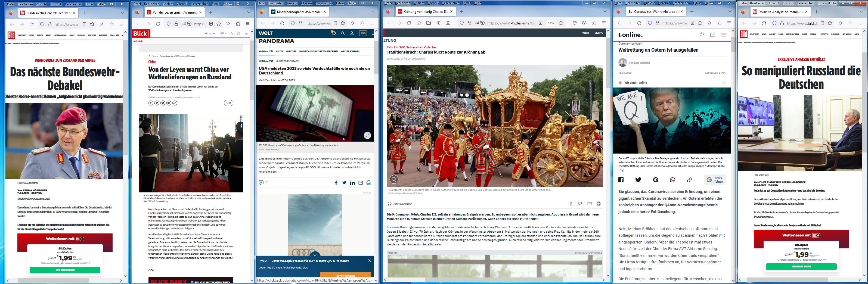Bookmark the Bundeswehr-General BILD page with the star
868x284 pixels.
(92, 24)
